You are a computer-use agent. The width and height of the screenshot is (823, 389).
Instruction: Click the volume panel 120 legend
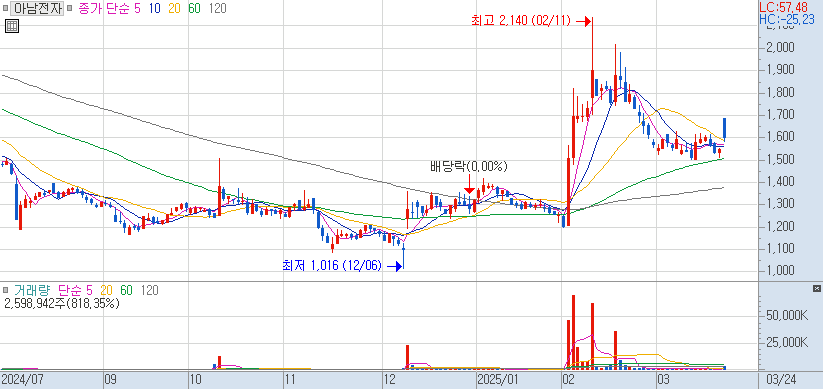point(150,290)
